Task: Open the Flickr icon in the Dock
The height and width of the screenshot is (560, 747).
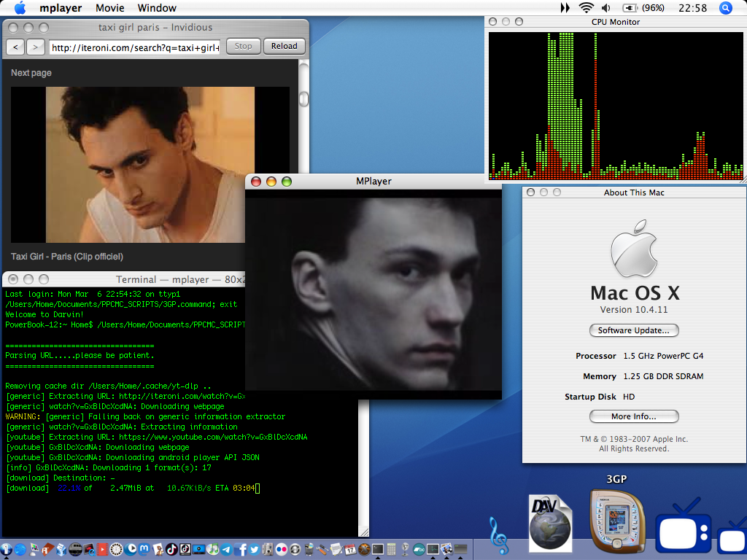Action: pyautogui.click(x=281, y=550)
